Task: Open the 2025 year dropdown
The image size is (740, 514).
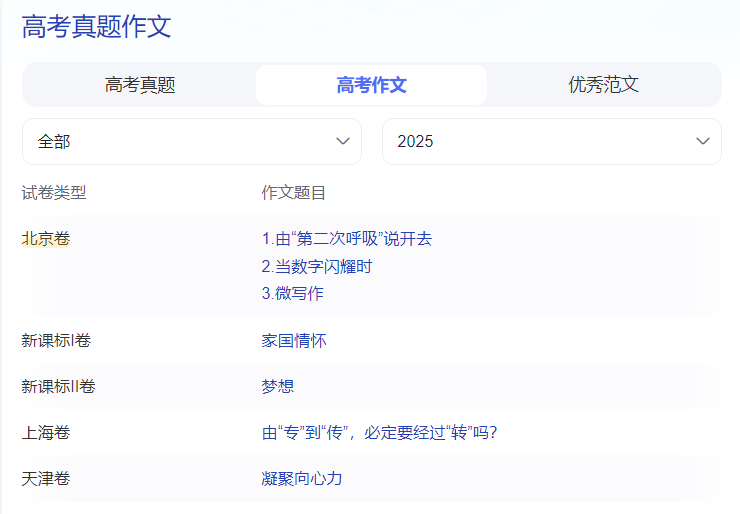Action: [551, 141]
